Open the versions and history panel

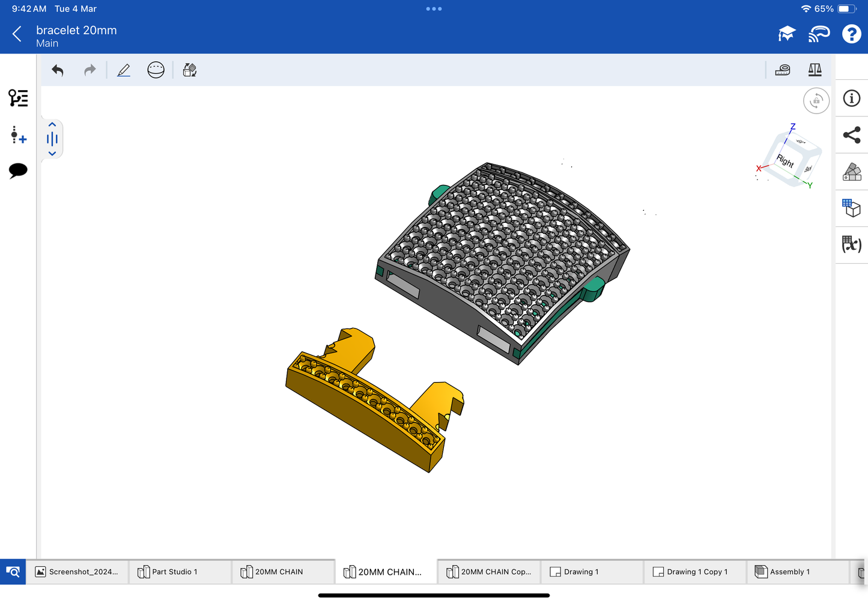18,135
